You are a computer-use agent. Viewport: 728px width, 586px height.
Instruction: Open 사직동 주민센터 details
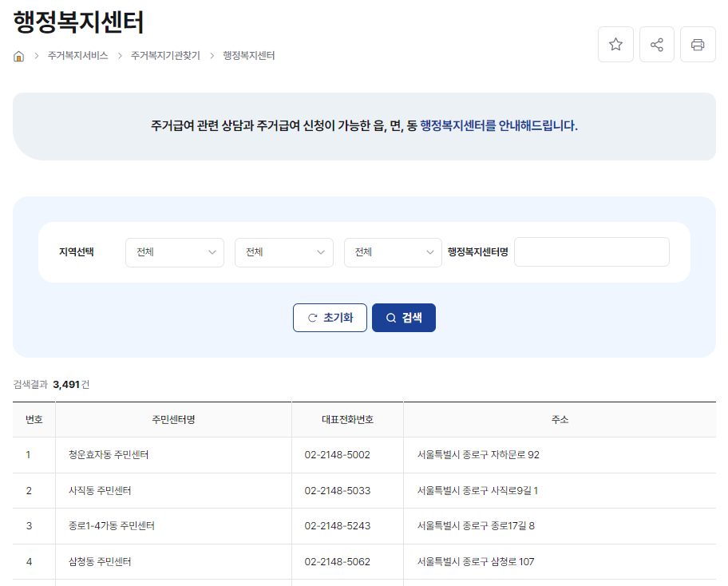pos(103,490)
